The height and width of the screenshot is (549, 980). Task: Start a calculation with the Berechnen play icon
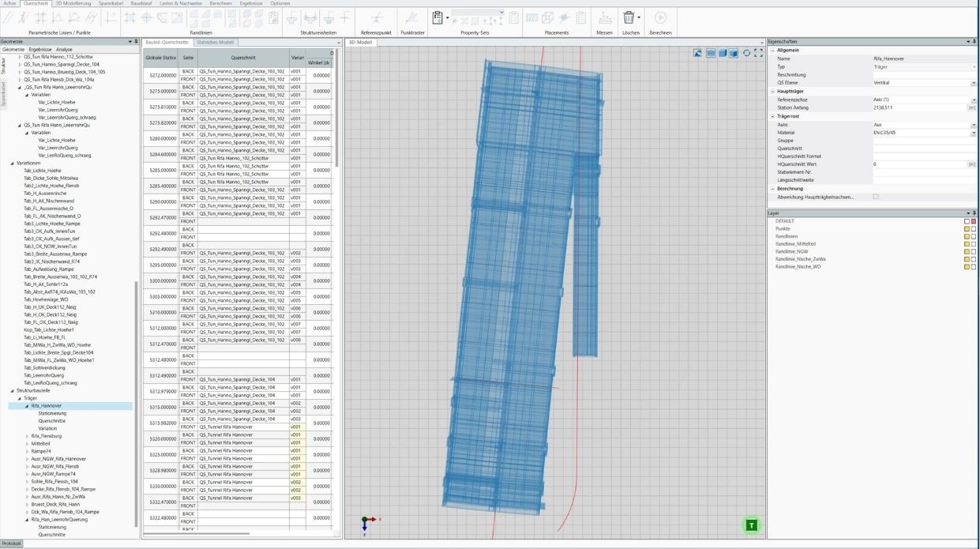pyautogui.click(x=660, y=17)
